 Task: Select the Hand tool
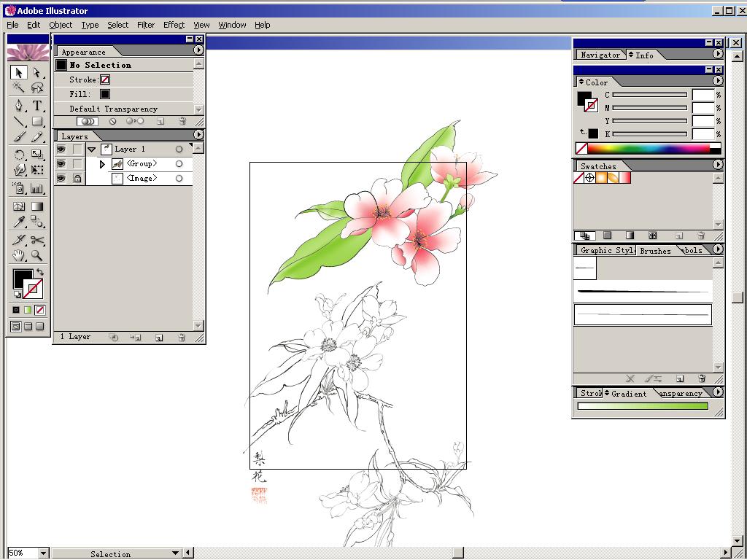tap(18, 255)
